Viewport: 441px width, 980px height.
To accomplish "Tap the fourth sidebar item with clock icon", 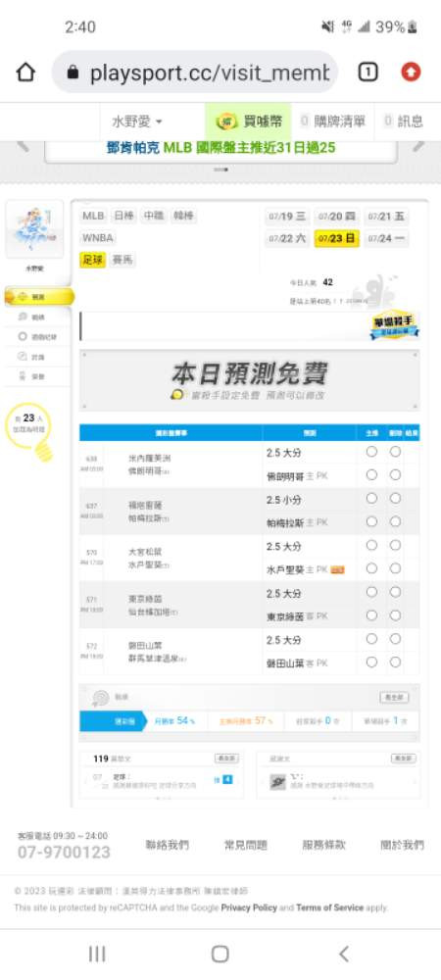I will (x=35, y=357).
